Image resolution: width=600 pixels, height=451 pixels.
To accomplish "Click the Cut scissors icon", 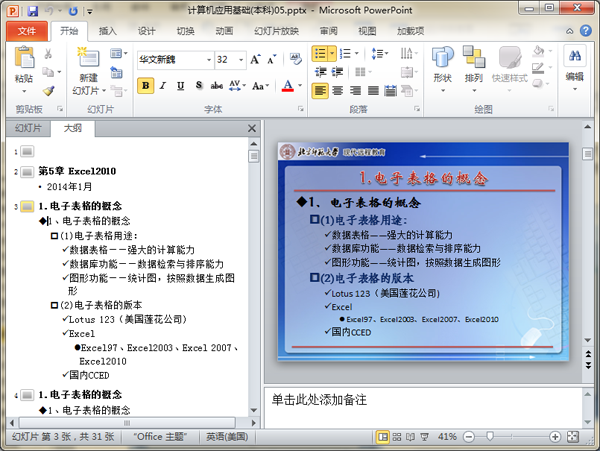I will (x=48, y=54).
